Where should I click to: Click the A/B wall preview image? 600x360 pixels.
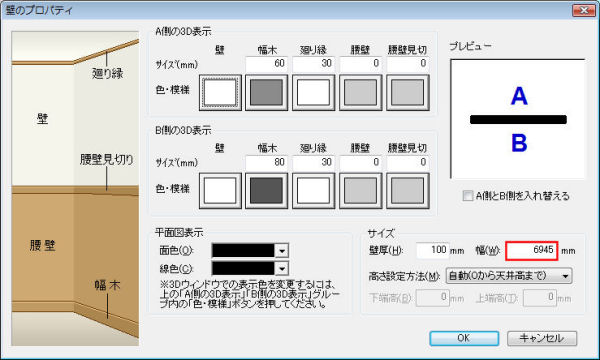coord(518,119)
